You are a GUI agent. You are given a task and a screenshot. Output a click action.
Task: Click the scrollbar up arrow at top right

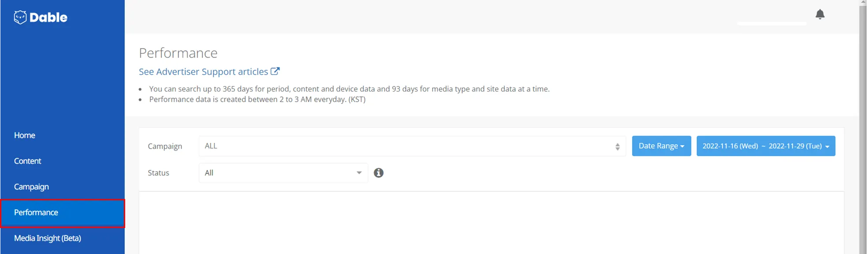click(x=863, y=3)
